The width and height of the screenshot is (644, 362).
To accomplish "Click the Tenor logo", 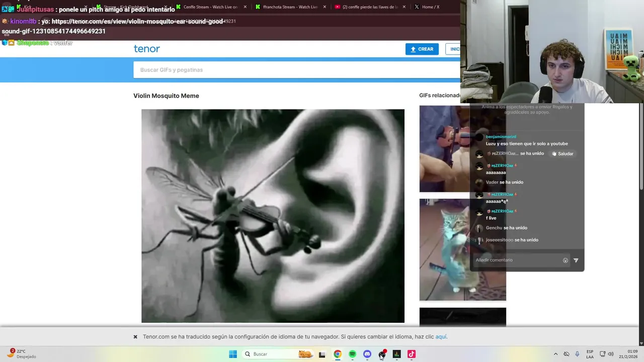I will pyautogui.click(x=146, y=49).
